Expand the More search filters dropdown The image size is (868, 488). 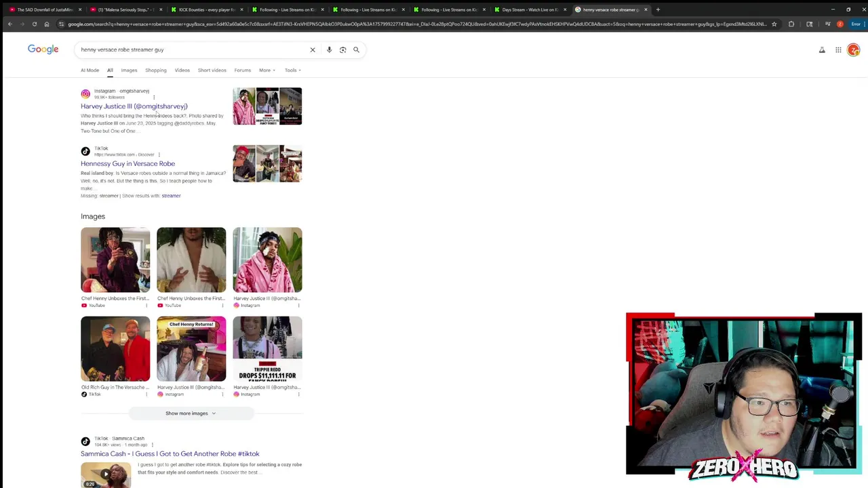pos(267,70)
